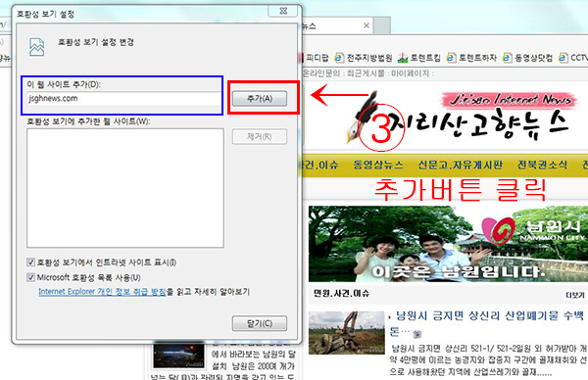This screenshot has height=380, width=588.
Task: Open the 토렌트하자 favorites bookmark icon
Action: click(x=451, y=58)
